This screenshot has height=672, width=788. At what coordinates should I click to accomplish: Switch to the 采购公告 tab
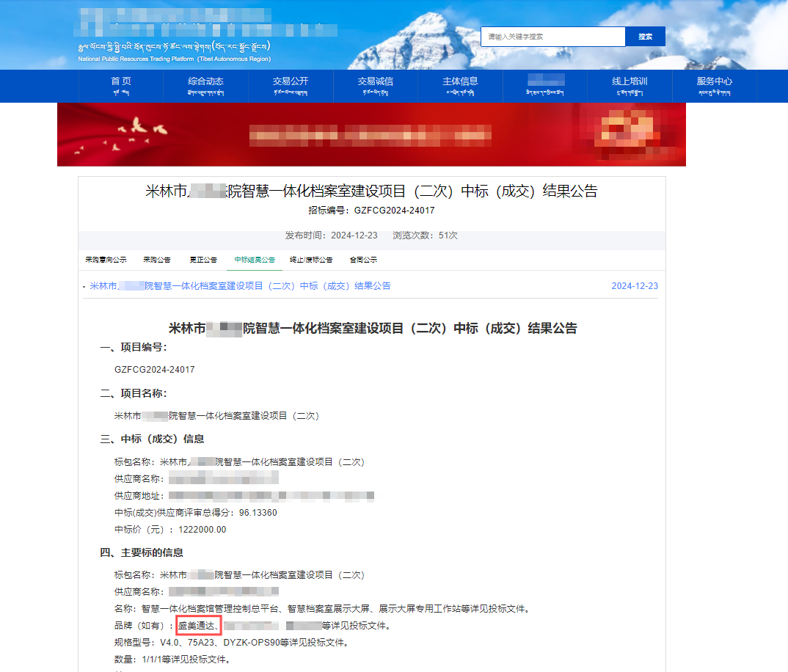point(156,260)
